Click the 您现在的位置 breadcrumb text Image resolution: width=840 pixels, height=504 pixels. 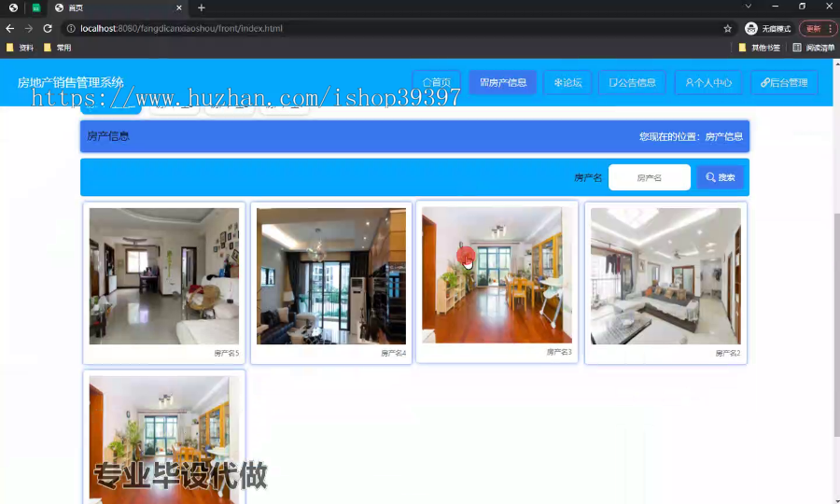(691, 136)
